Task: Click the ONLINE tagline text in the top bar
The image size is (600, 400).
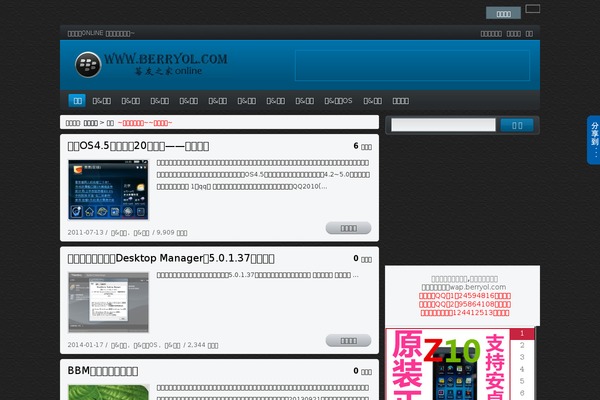Action: [x=101, y=33]
